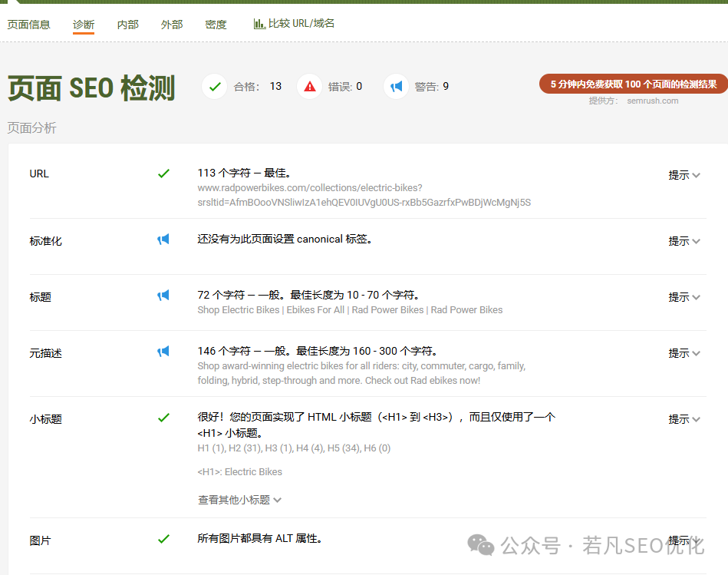Image resolution: width=728 pixels, height=575 pixels.
Task: Click the 图片 row label
Action: coord(40,540)
